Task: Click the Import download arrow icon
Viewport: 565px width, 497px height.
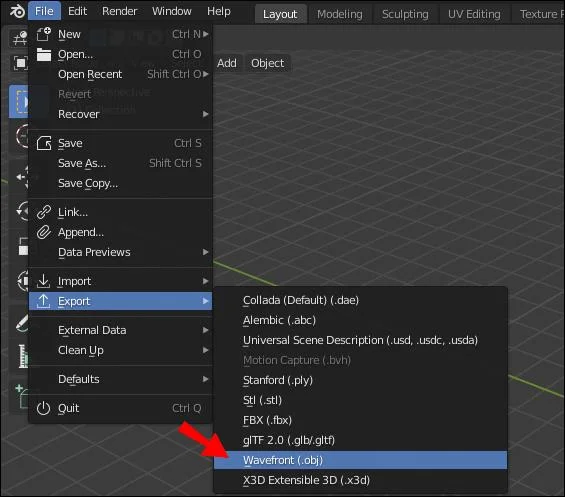Action: pos(43,281)
